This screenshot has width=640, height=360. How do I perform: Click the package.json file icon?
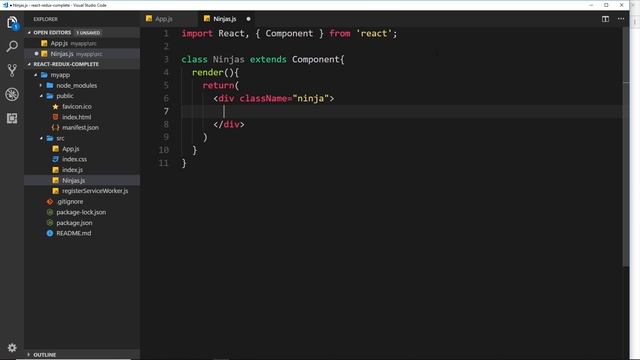coord(50,223)
